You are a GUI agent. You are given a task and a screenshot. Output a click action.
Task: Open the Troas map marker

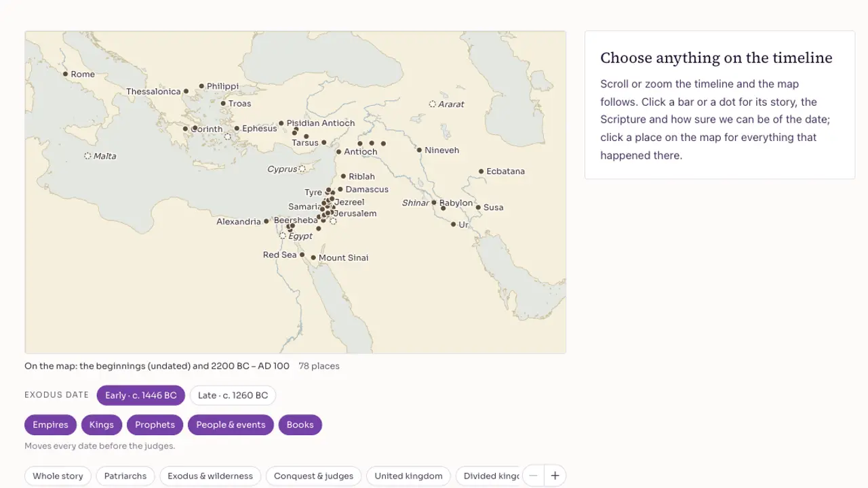tap(223, 104)
